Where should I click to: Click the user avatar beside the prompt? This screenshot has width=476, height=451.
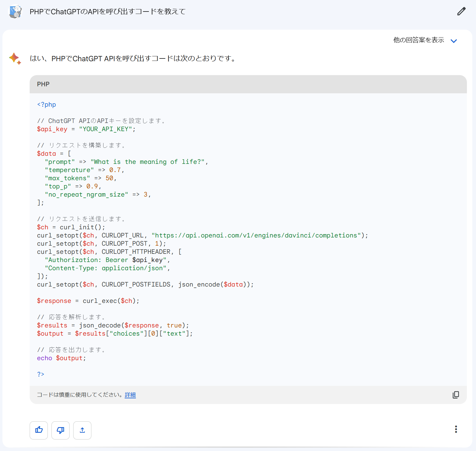click(15, 12)
